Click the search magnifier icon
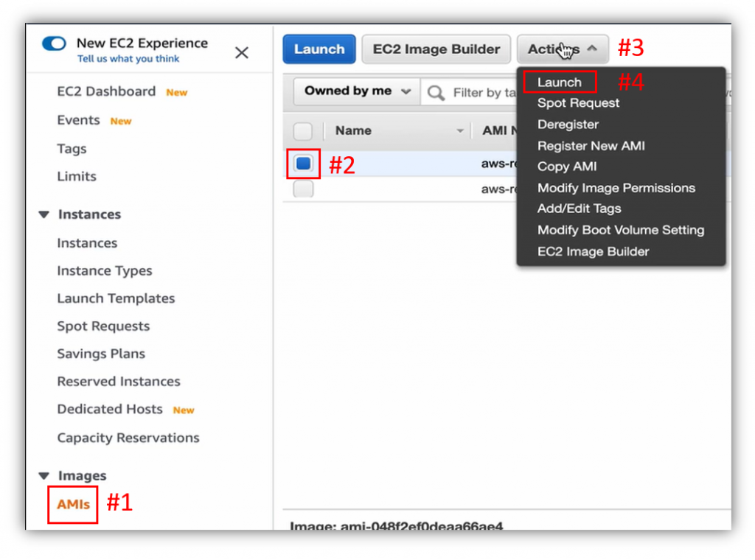 coord(436,92)
